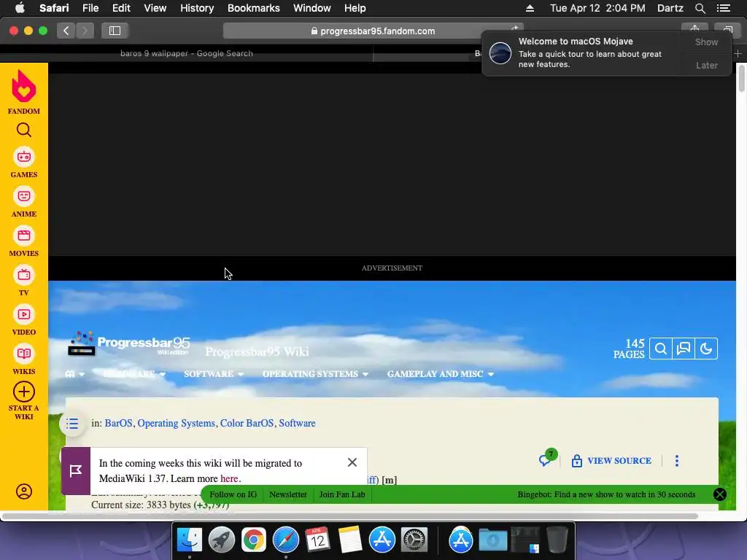The image size is (747, 560).
Task: Expand the Gameplay and Misc dropdown
Action: [x=441, y=374]
